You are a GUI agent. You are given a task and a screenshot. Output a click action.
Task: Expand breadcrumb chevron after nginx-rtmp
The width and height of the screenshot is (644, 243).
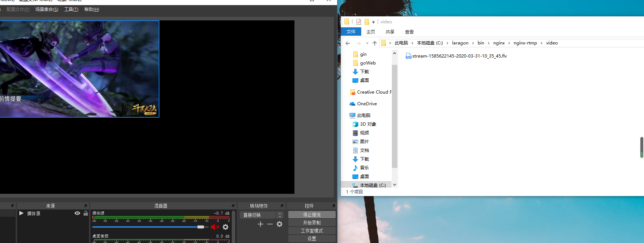541,43
